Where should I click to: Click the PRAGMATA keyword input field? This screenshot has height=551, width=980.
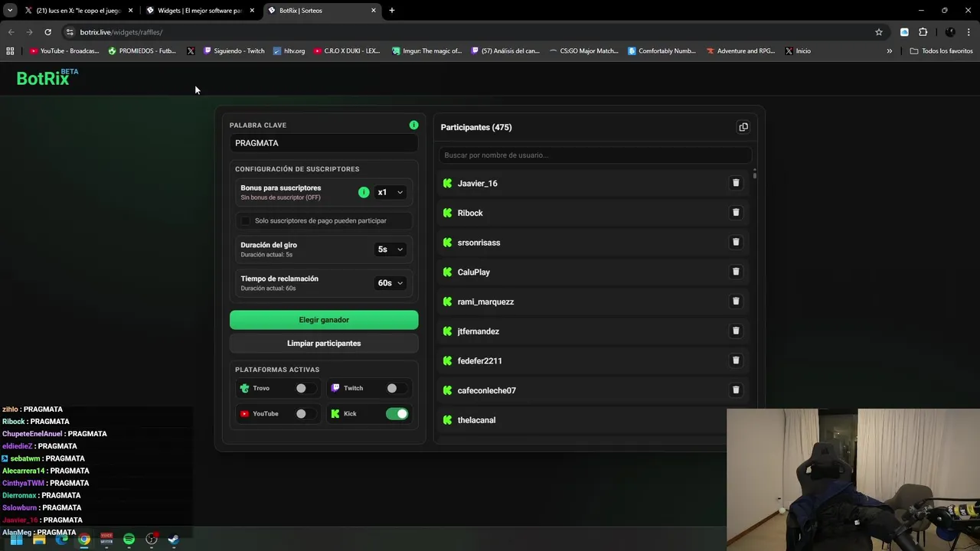[324, 143]
